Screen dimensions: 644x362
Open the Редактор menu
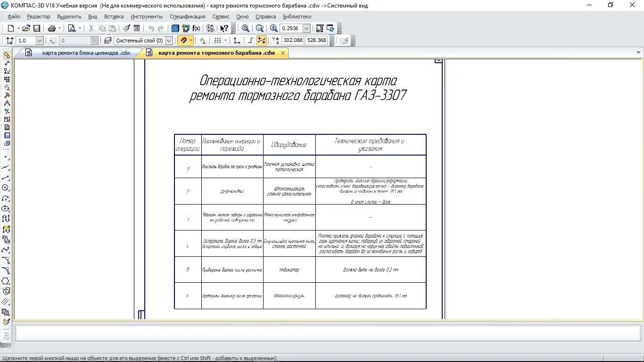(x=39, y=16)
